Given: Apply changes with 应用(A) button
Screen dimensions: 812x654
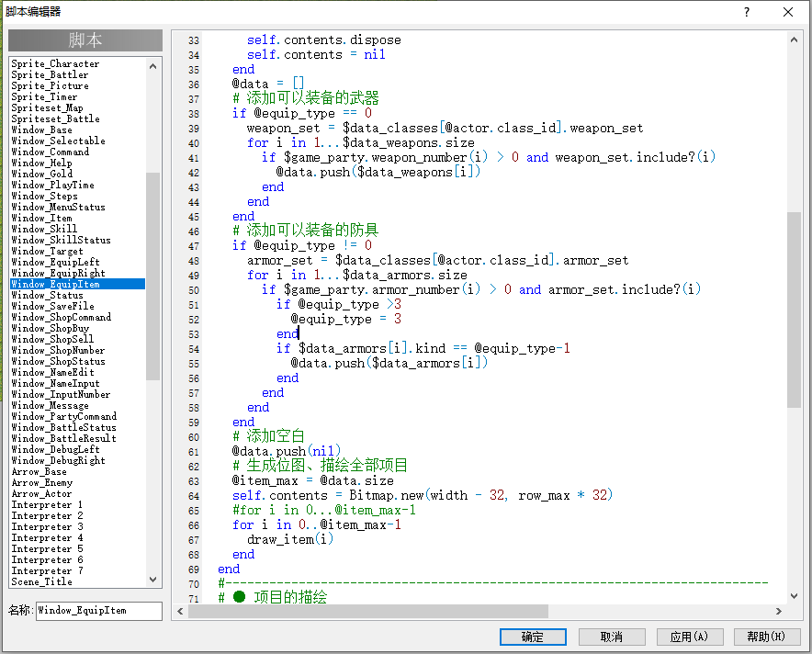Looking at the screenshot, I should 689,637.
